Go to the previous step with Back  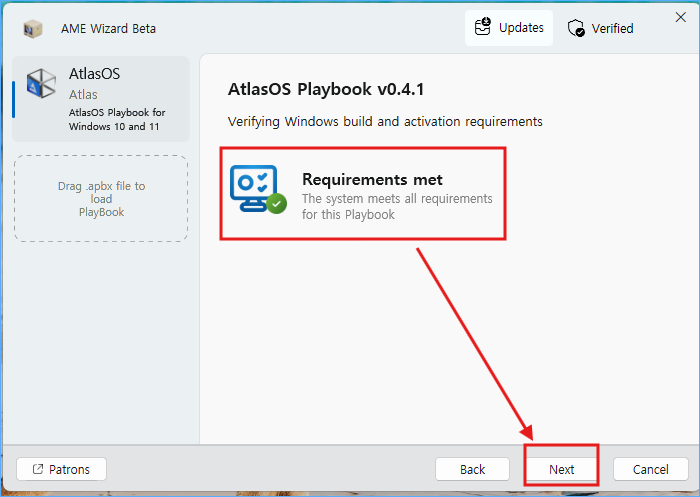click(472, 469)
